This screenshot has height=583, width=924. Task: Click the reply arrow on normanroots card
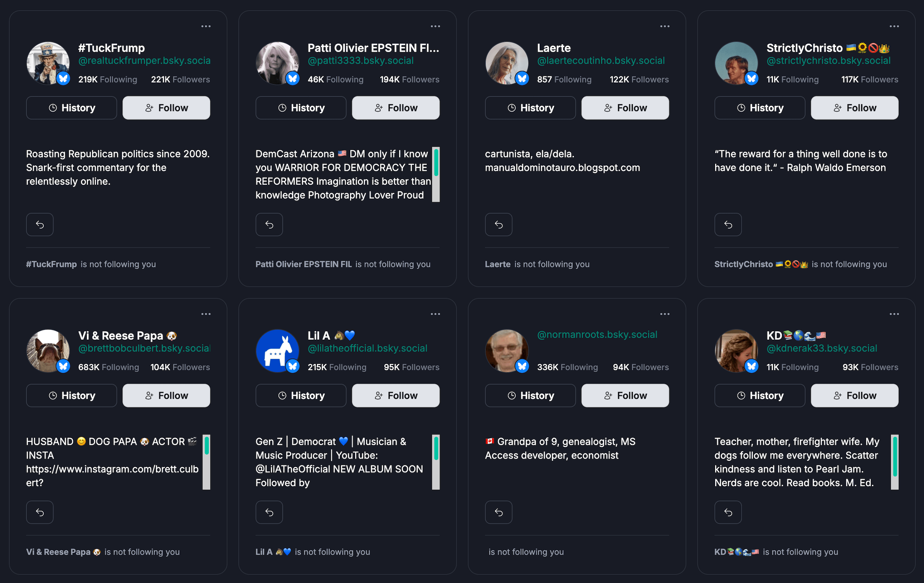(499, 512)
